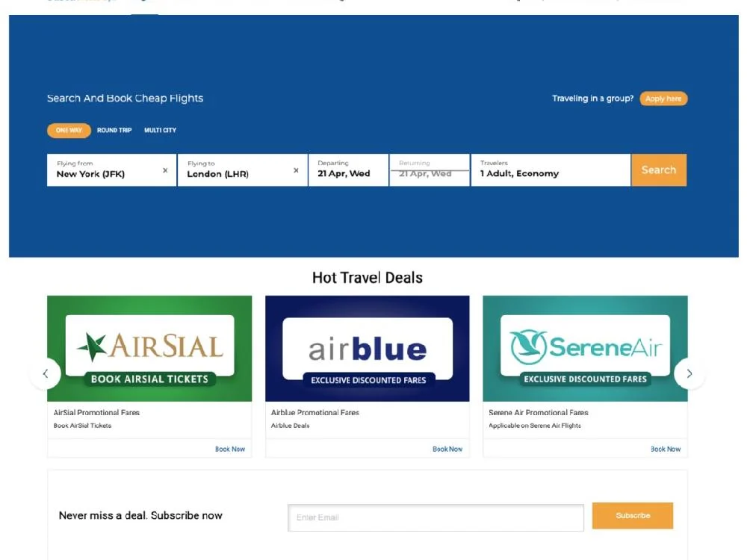Click Apply here for group travel

663,99
